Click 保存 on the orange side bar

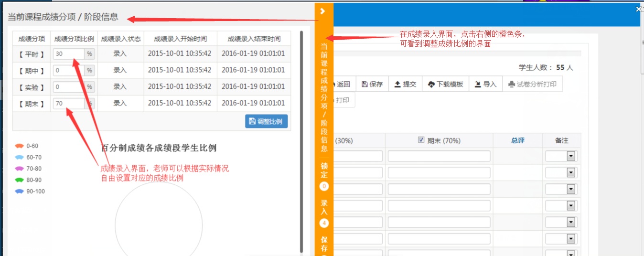324,244
